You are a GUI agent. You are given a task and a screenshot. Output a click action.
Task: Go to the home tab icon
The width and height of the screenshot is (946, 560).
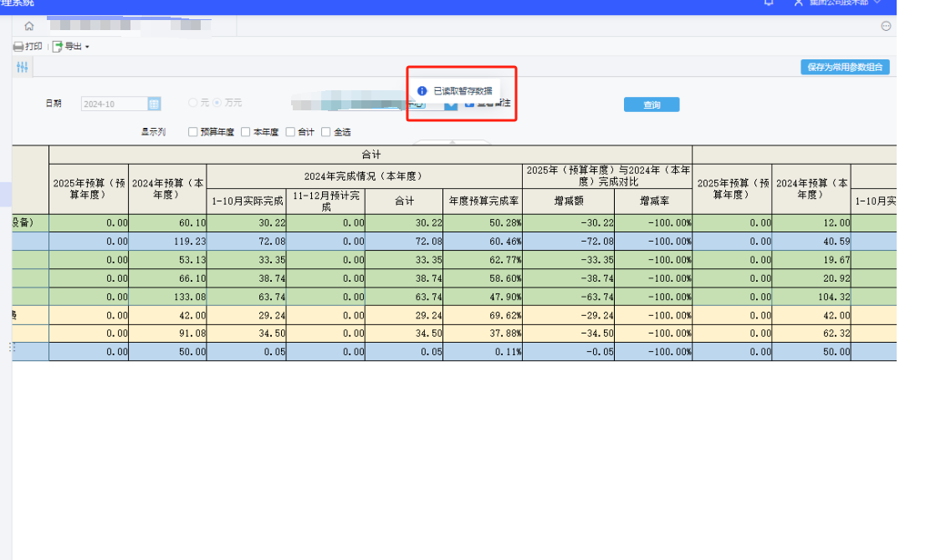29,26
